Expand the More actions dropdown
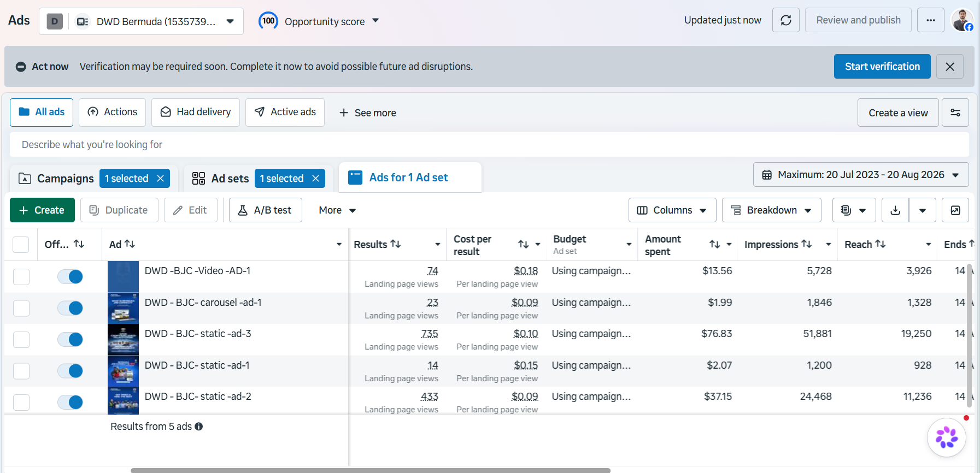980x473 pixels. click(x=337, y=210)
